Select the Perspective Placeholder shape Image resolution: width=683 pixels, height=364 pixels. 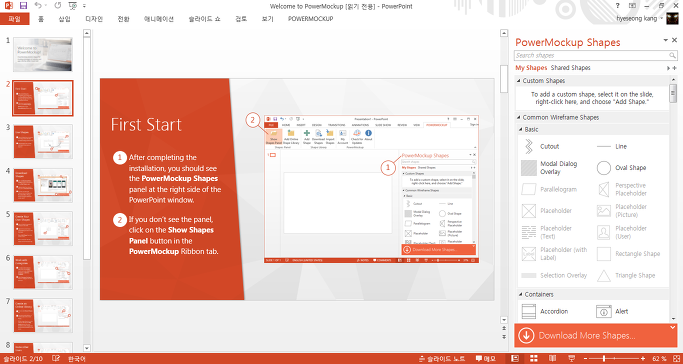(622, 189)
